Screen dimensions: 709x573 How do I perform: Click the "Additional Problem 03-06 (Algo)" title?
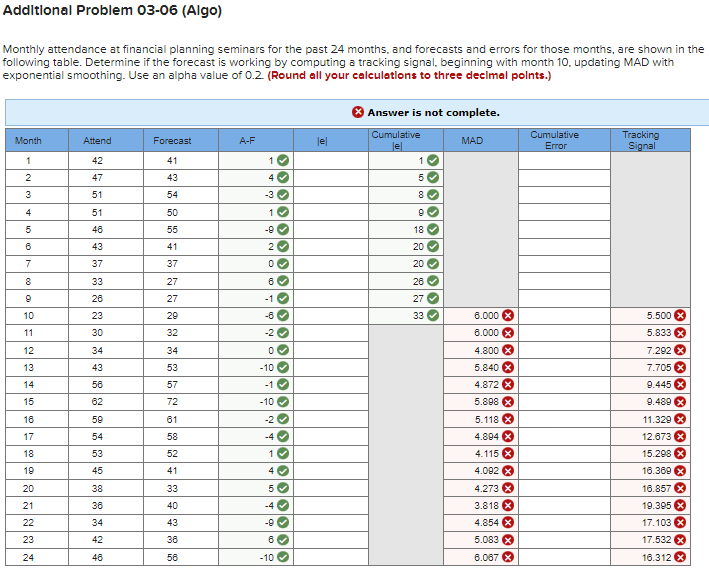pos(112,10)
